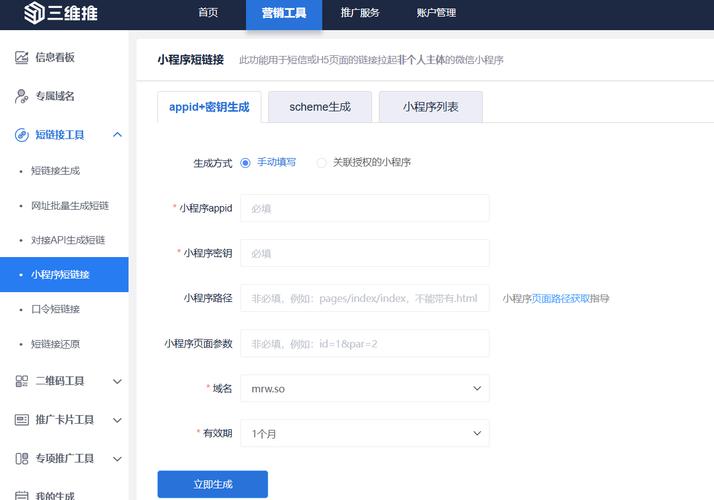Collapse the 短链接工具 menu chevron
Image resolution: width=714 pixels, height=500 pixels.
tap(117, 135)
